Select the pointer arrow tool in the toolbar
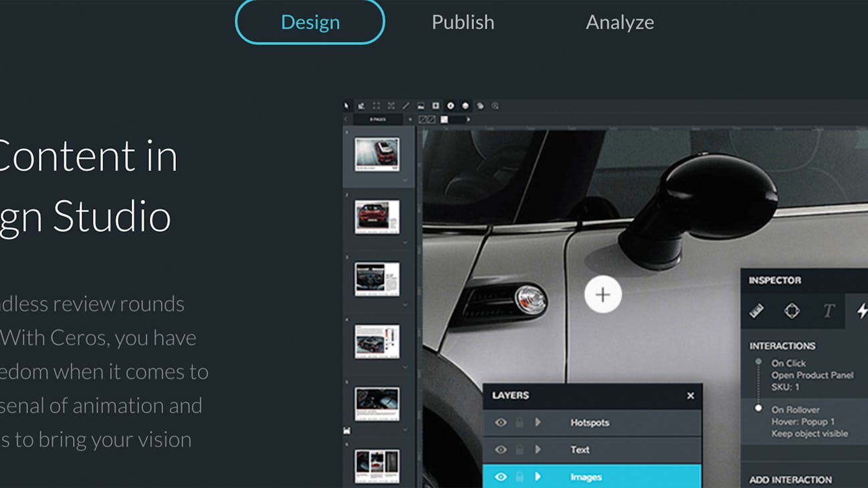The image size is (868, 488). (346, 106)
